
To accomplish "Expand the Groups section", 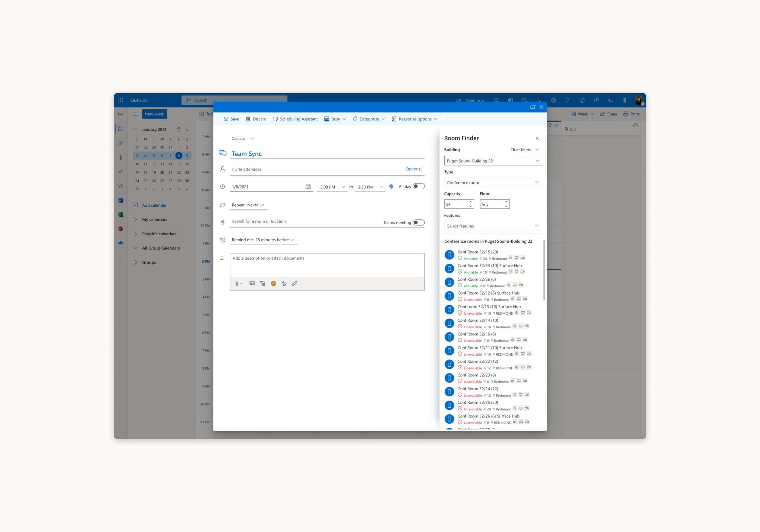I will point(135,262).
